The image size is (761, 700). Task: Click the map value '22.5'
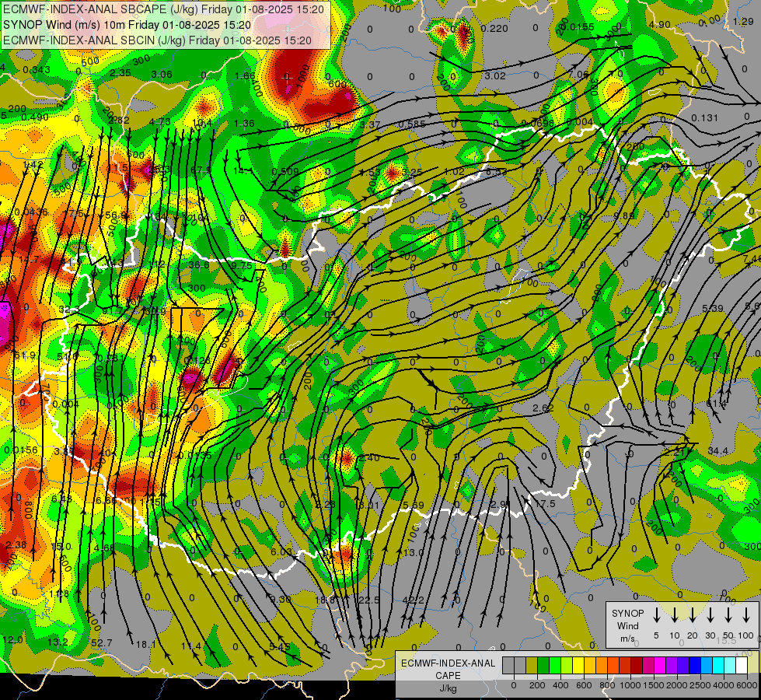(369, 600)
